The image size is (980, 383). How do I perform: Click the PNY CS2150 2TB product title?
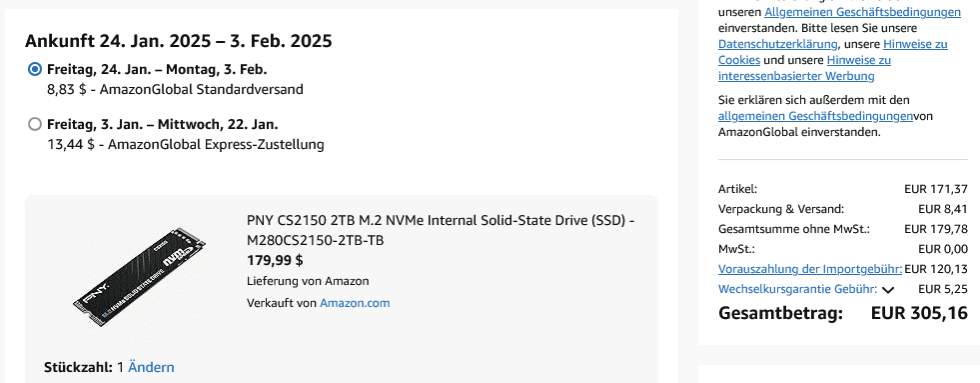click(441, 230)
